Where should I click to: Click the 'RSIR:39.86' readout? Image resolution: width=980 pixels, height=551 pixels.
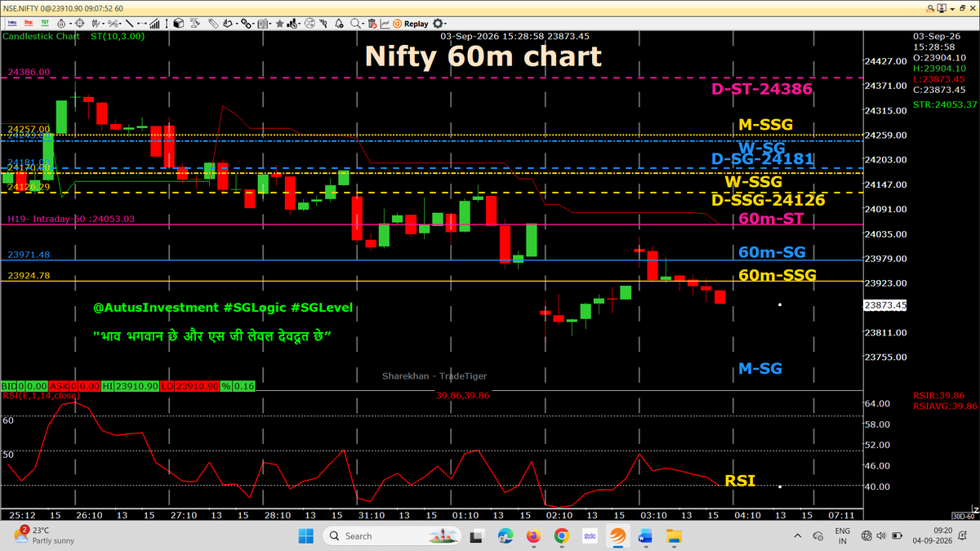[939, 395]
